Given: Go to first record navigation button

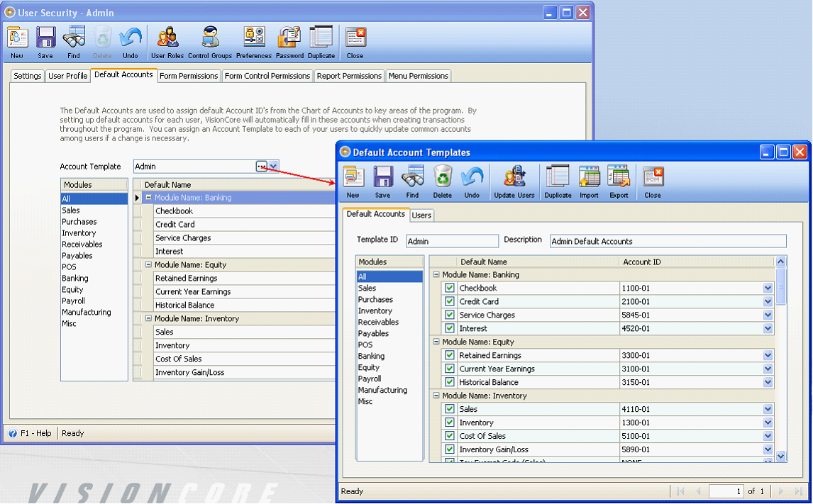Looking at the screenshot, I should (681, 491).
